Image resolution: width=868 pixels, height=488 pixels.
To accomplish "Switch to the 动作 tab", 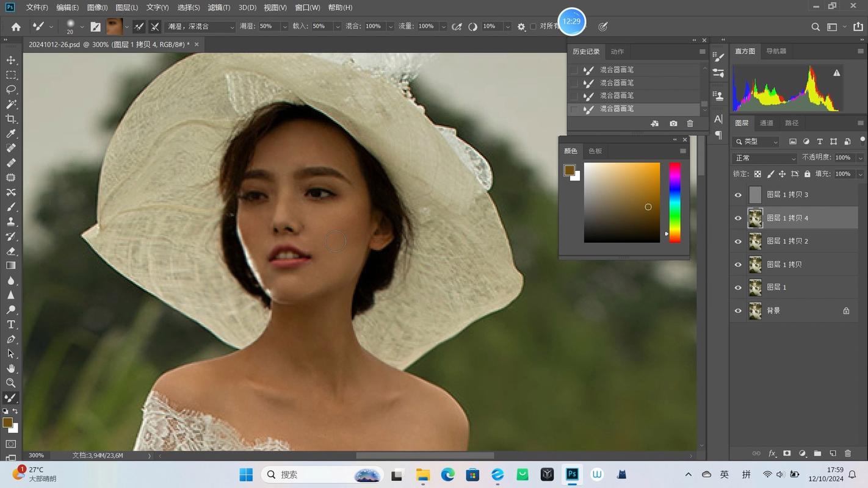I will click(618, 51).
